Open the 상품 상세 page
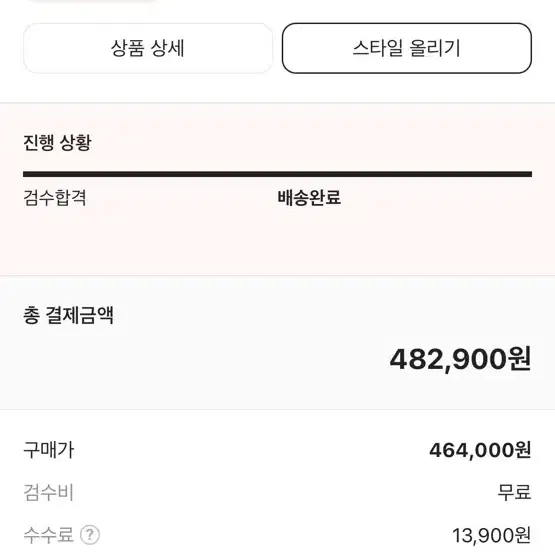 pyautogui.click(x=148, y=48)
